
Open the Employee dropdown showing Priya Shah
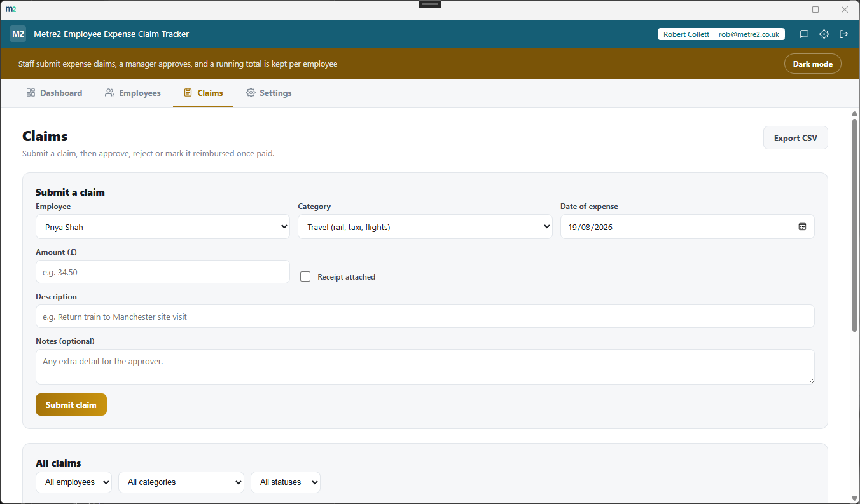click(x=163, y=227)
